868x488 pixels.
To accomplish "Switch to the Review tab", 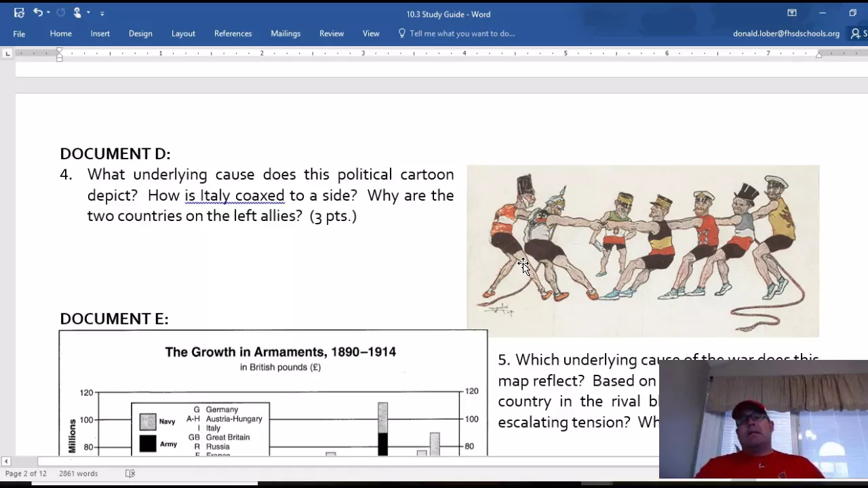I will 332,34.
